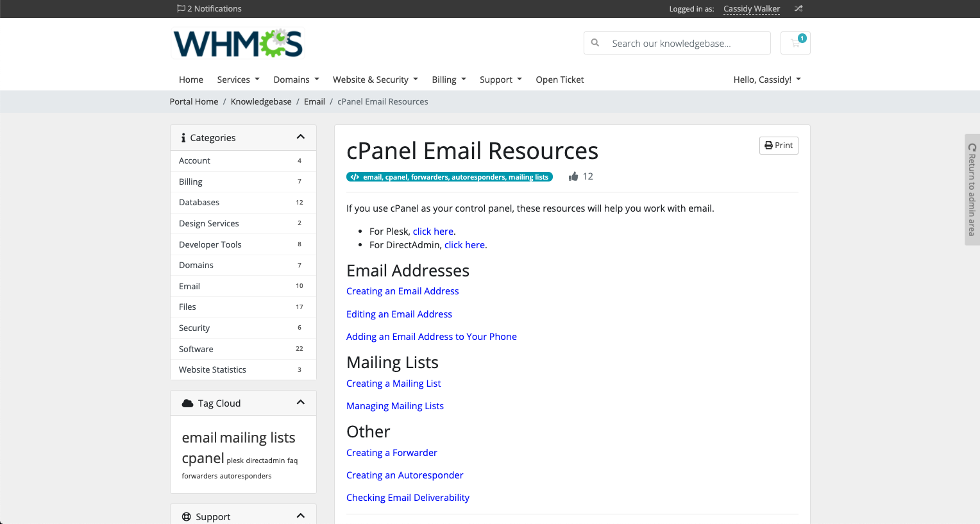Open the Billing dropdown menu
980x524 pixels.
click(x=449, y=80)
